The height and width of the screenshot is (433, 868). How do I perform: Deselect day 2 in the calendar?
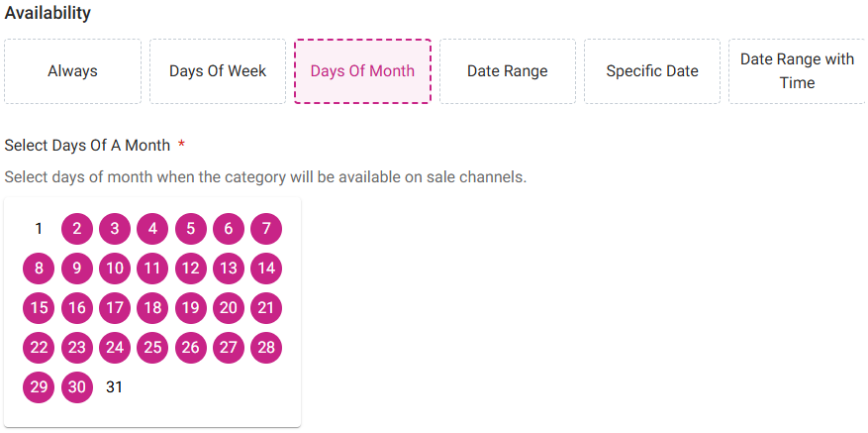(x=77, y=229)
